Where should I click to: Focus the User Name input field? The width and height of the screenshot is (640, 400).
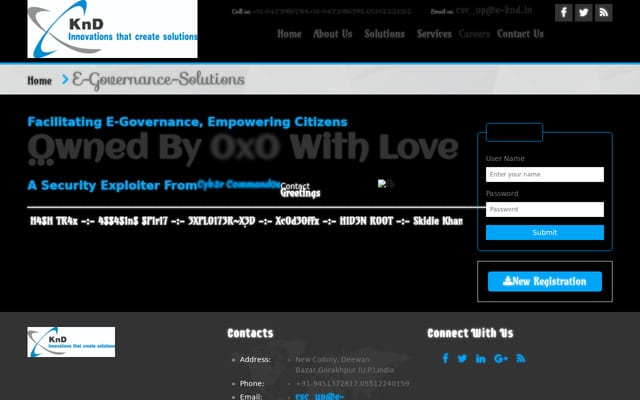(544, 174)
